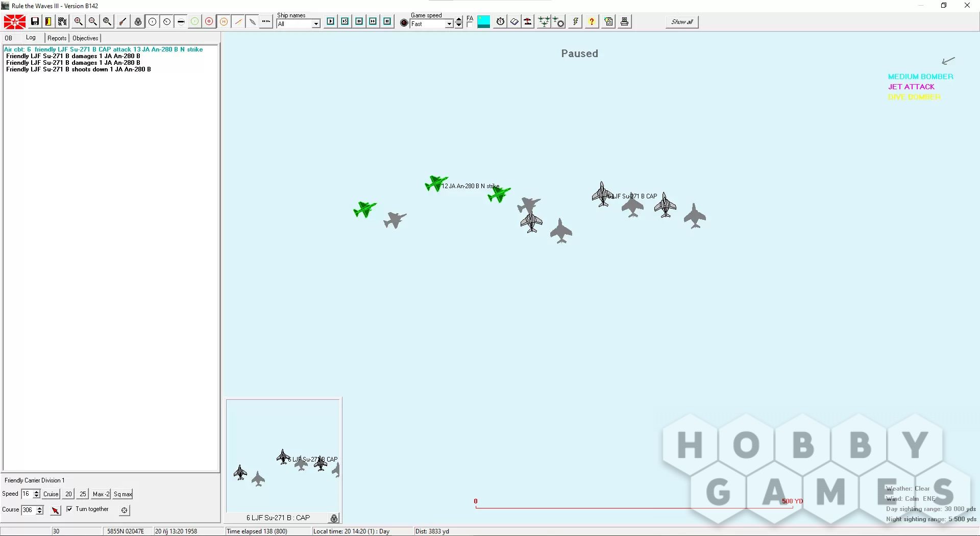Click the stopwatch icon
980x536 pixels.
pos(501,22)
